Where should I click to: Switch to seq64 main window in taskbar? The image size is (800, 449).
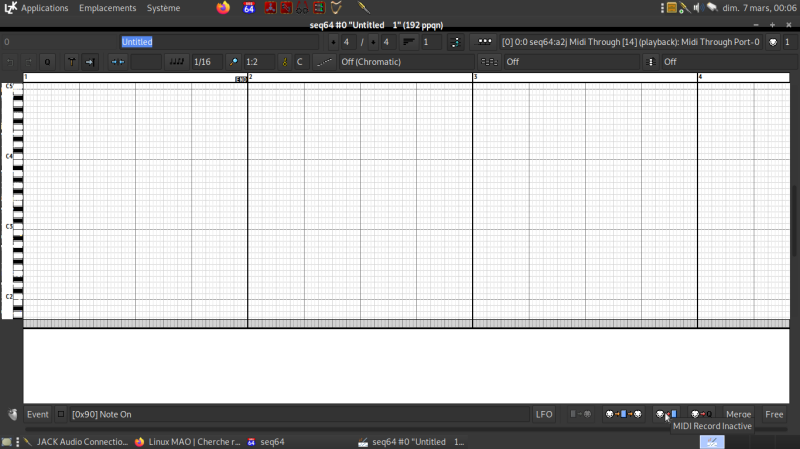(x=266, y=442)
